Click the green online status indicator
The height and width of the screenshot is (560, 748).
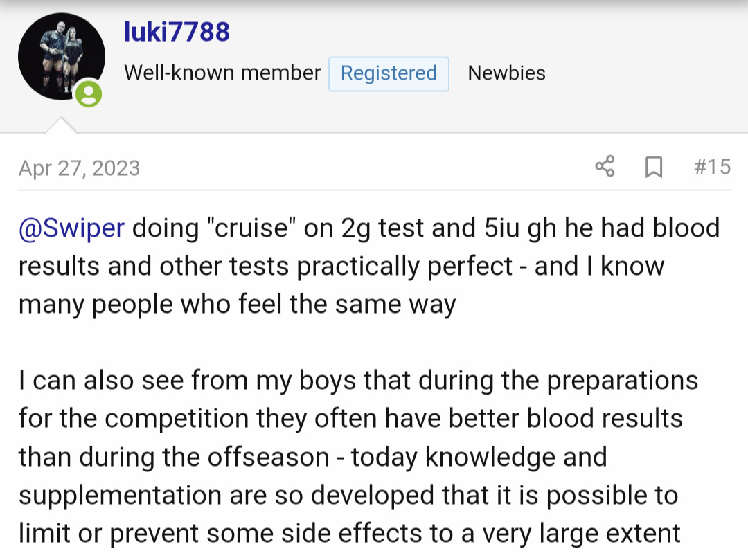89,93
